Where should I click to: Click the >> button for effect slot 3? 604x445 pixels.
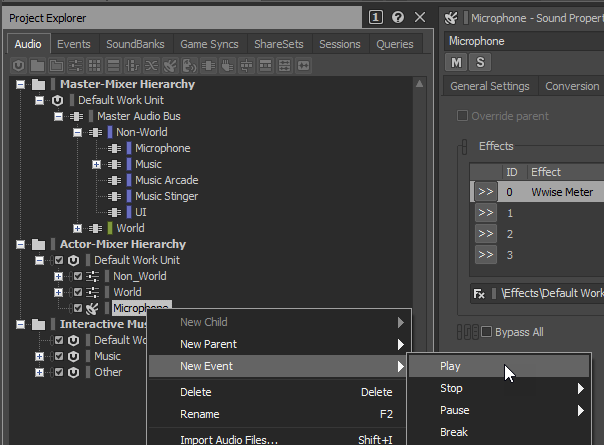485,254
